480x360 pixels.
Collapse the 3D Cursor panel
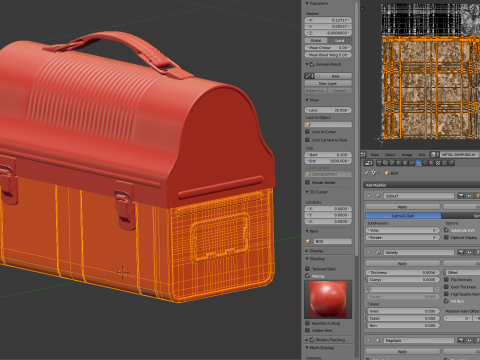pyautogui.click(x=307, y=192)
